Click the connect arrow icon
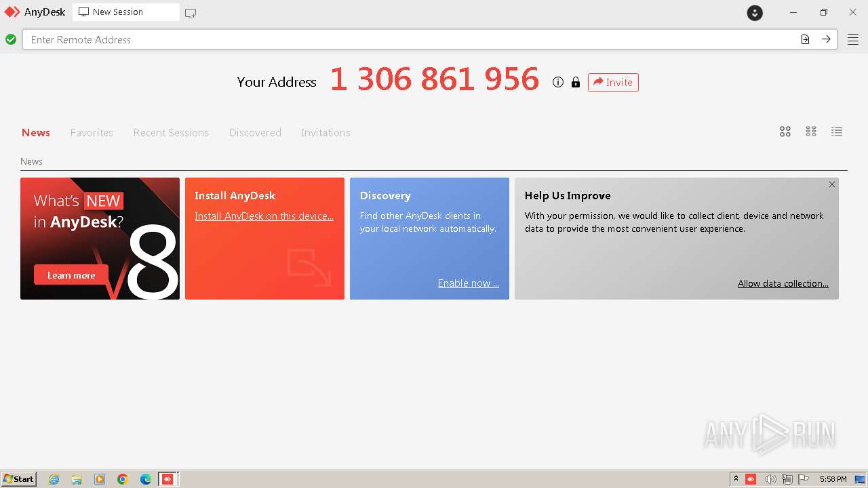The height and width of the screenshot is (488, 868). click(x=826, y=39)
